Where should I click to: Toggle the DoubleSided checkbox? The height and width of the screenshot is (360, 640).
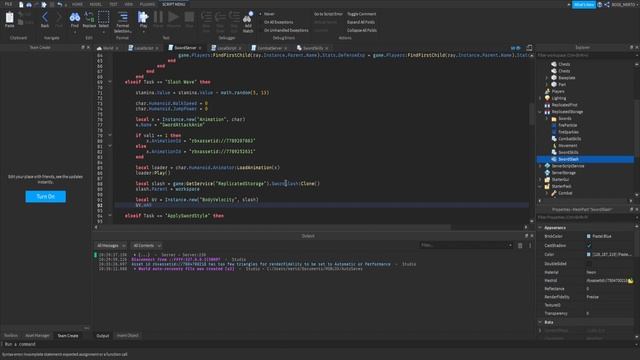coord(589,264)
